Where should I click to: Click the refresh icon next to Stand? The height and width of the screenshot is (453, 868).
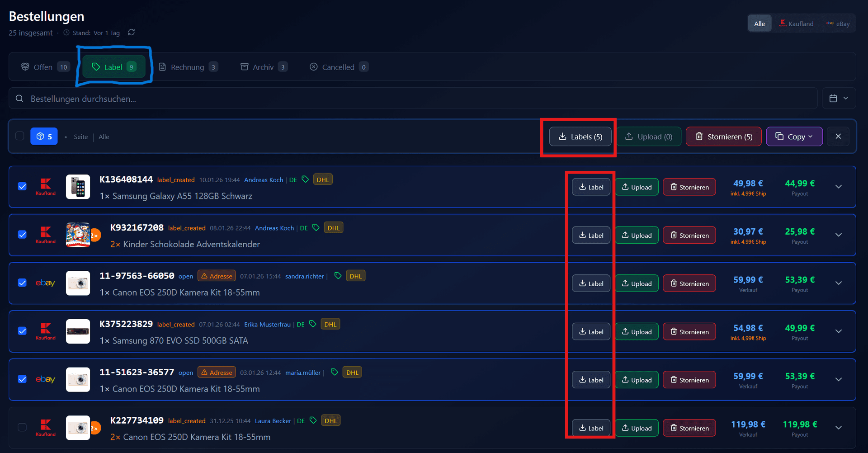click(132, 33)
